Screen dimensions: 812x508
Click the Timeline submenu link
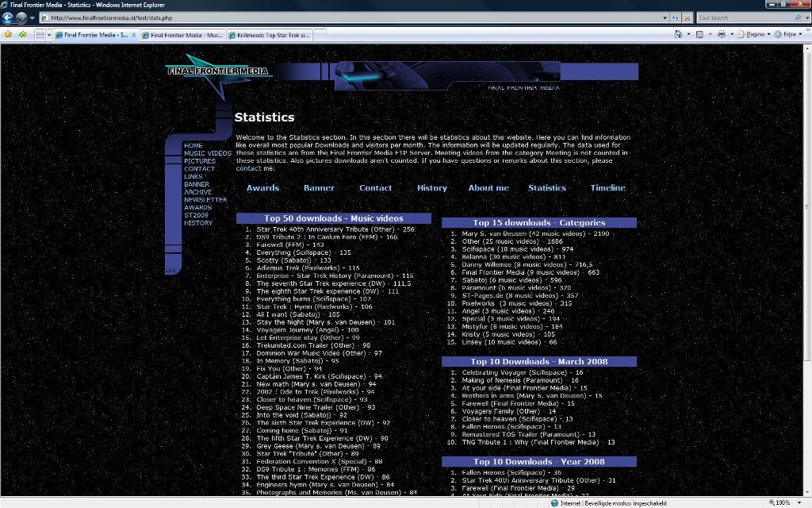(x=608, y=188)
